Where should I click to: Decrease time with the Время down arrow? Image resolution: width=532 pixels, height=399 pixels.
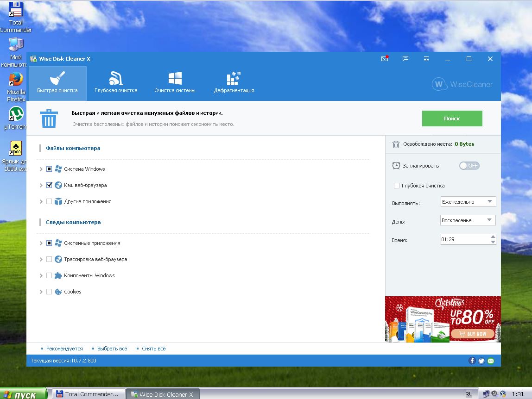tap(493, 242)
